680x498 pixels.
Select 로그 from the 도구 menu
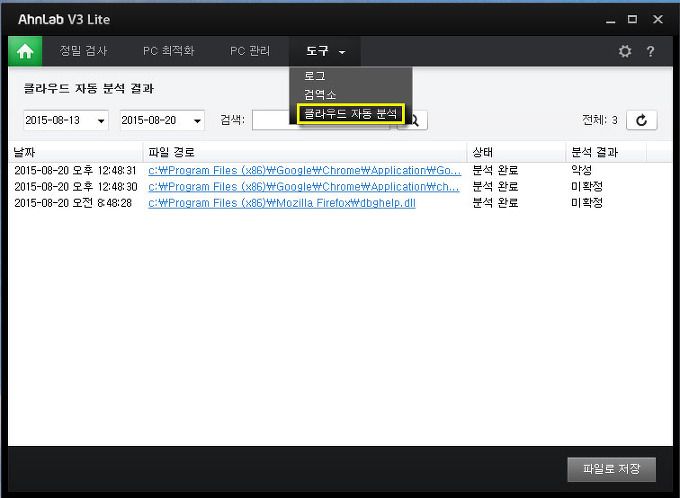[315, 76]
